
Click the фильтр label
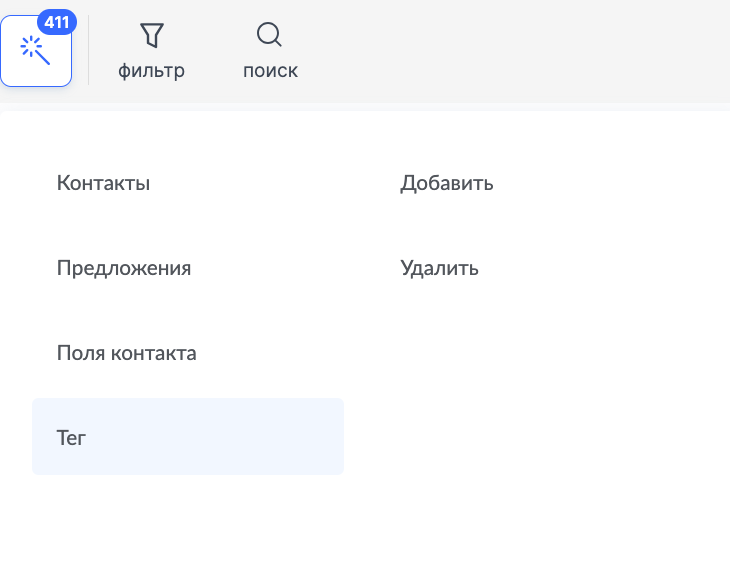[x=151, y=71]
